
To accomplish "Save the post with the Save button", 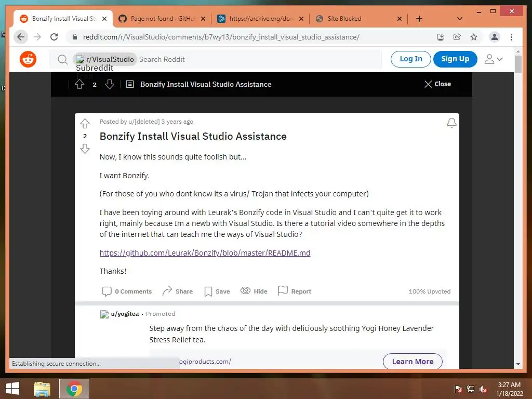I will (217, 291).
